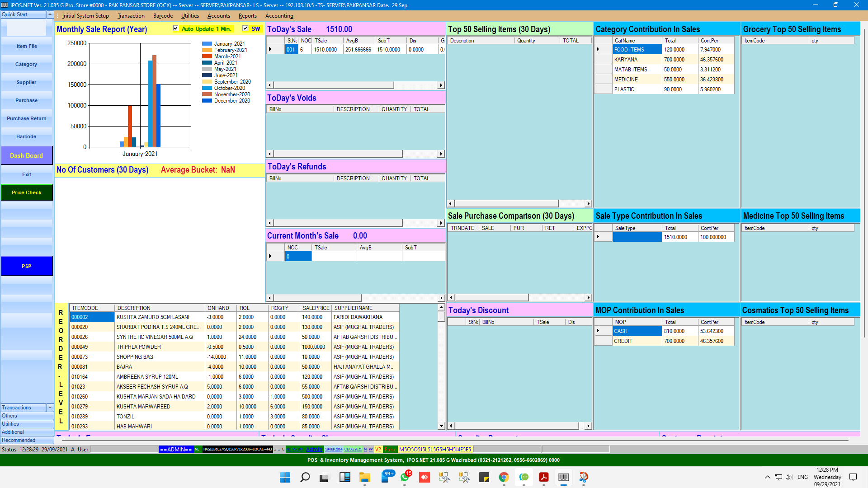Image resolution: width=868 pixels, height=488 pixels.
Task: Click the Sticky Notes taskbar icon
Action: tap(484, 477)
